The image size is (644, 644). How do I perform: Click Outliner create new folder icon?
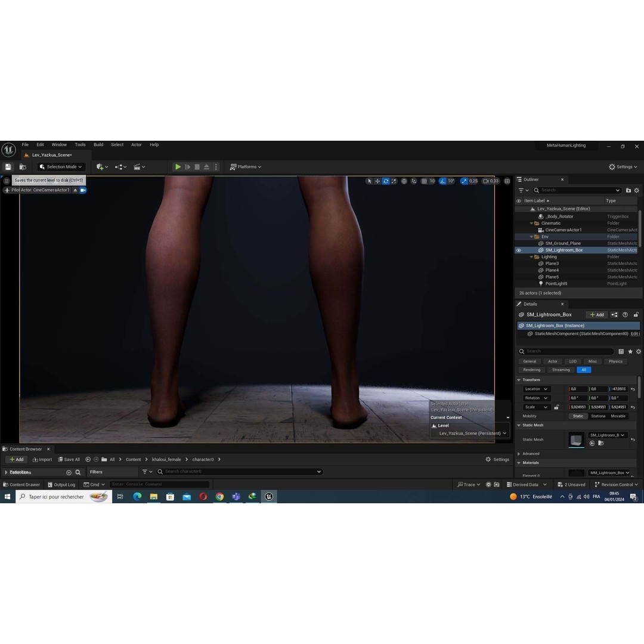click(628, 190)
